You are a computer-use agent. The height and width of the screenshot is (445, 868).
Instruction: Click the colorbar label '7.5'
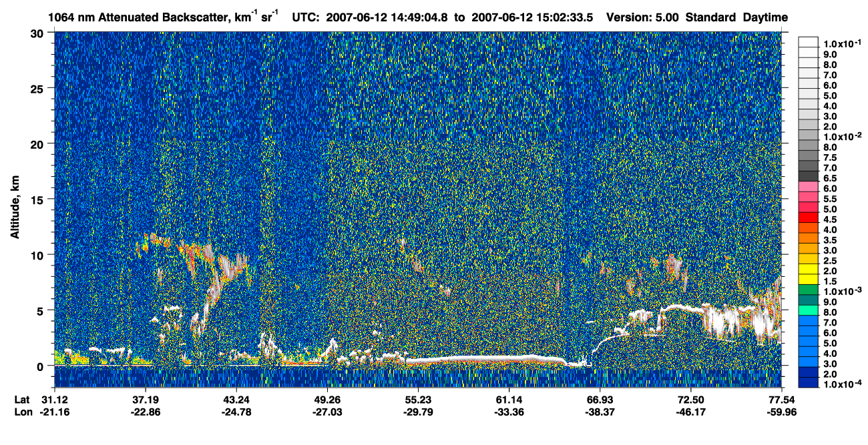(831, 158)
